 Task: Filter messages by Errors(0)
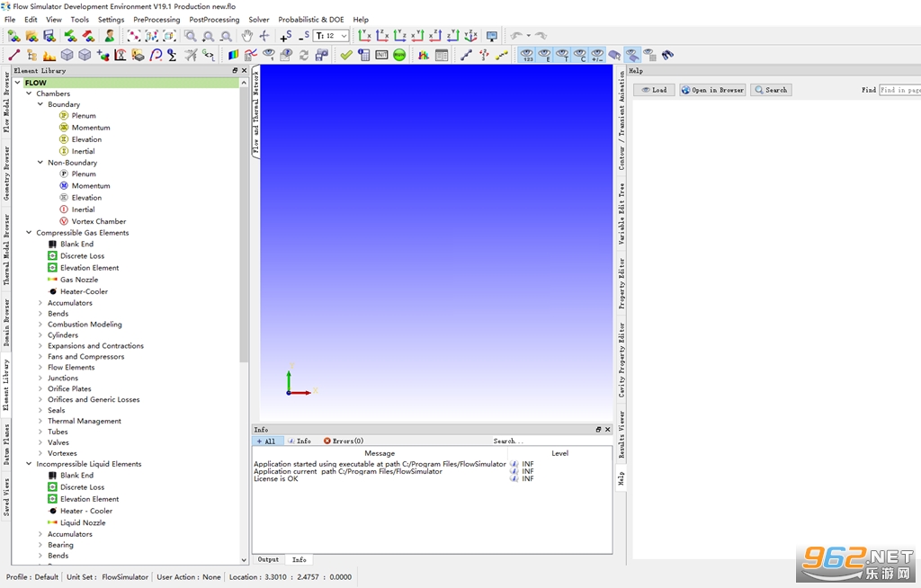(344, 441)
